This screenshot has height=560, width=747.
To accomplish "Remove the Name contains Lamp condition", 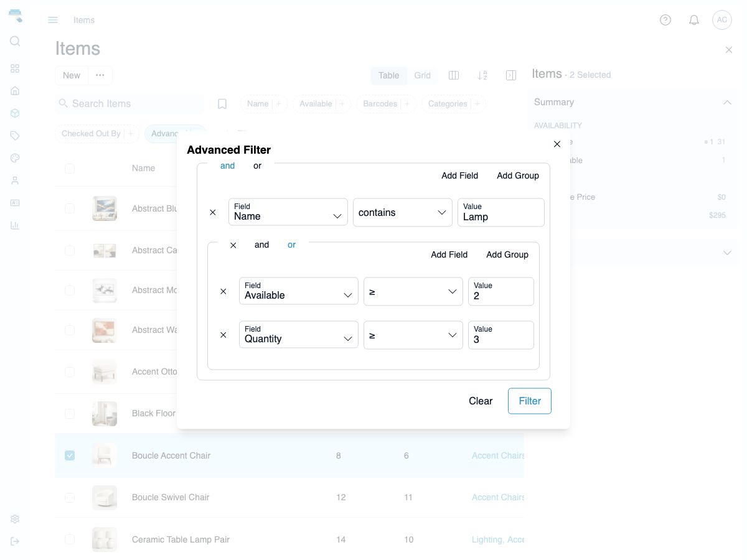I will tap(213, 212).
